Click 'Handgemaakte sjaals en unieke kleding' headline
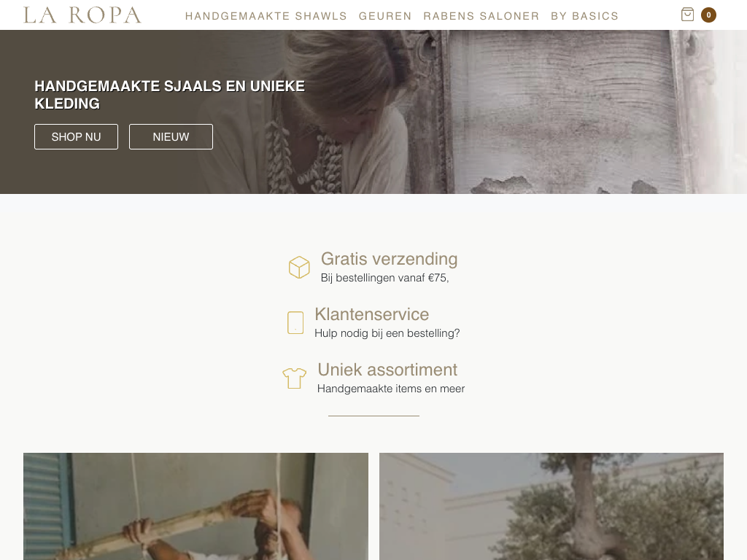 [x=169, y=95]
